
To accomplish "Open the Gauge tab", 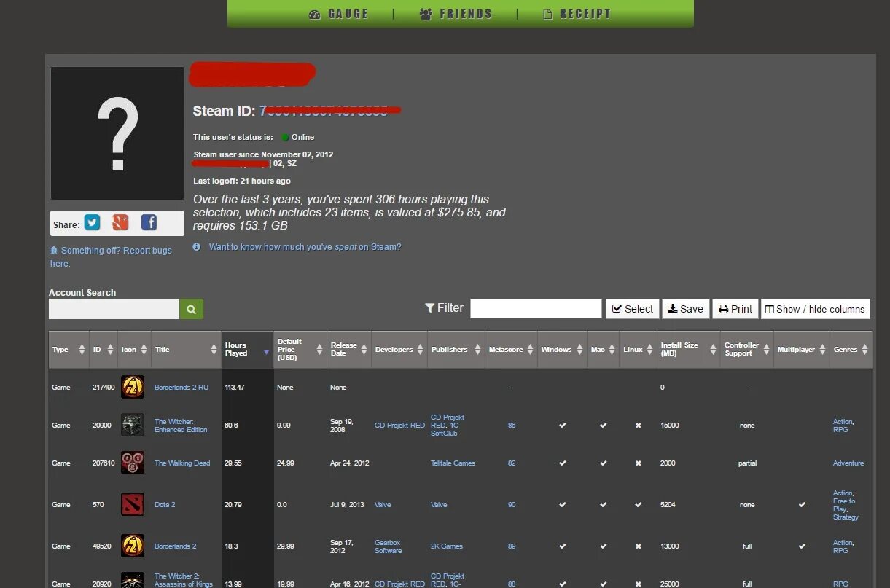I will [338, 14].
